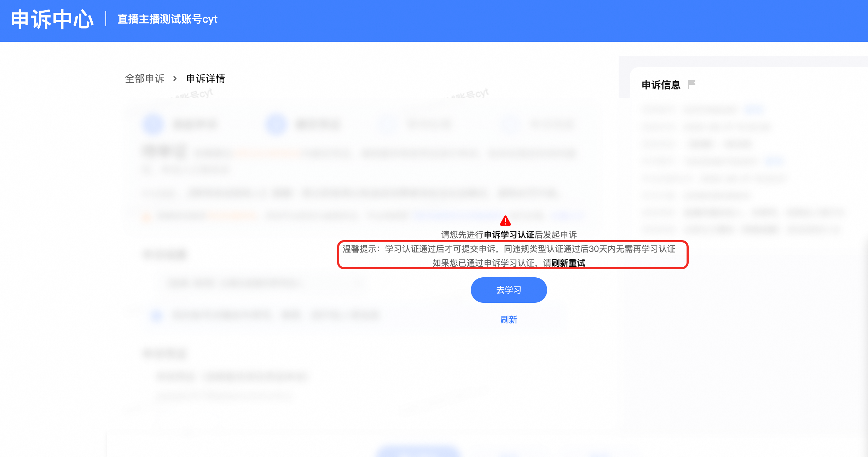Viewport: 868px width, 457px height.
Task: Click the 去学习 button
Action: coord(509,290)
